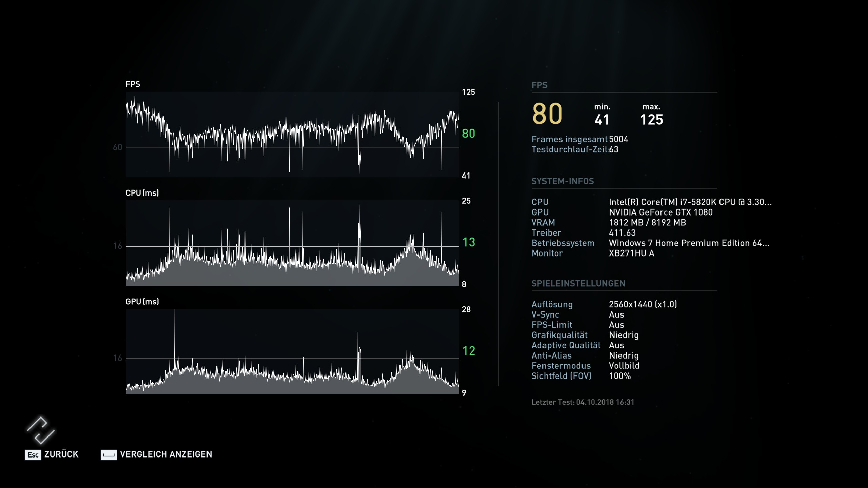Click the Testdurchlauf-Zeit value 63
The width and height of the screenshot is (868, 488).
(x=614, y=149)
